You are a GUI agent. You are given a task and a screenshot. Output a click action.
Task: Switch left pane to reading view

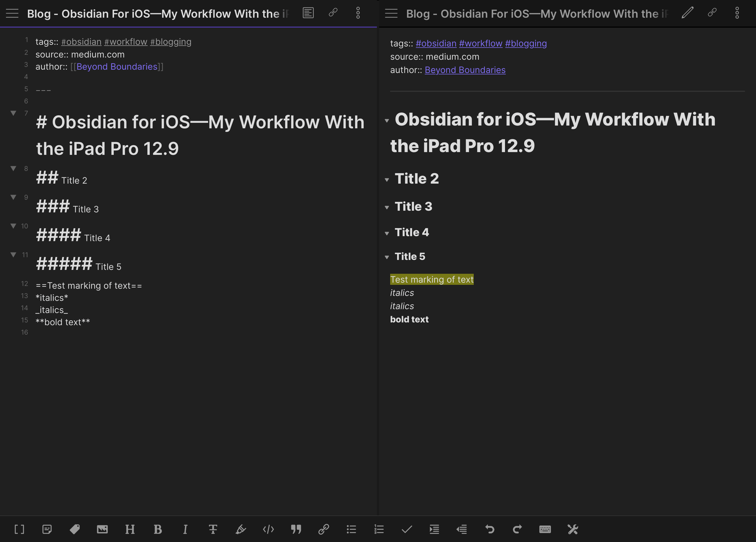[x=308, y=13]
